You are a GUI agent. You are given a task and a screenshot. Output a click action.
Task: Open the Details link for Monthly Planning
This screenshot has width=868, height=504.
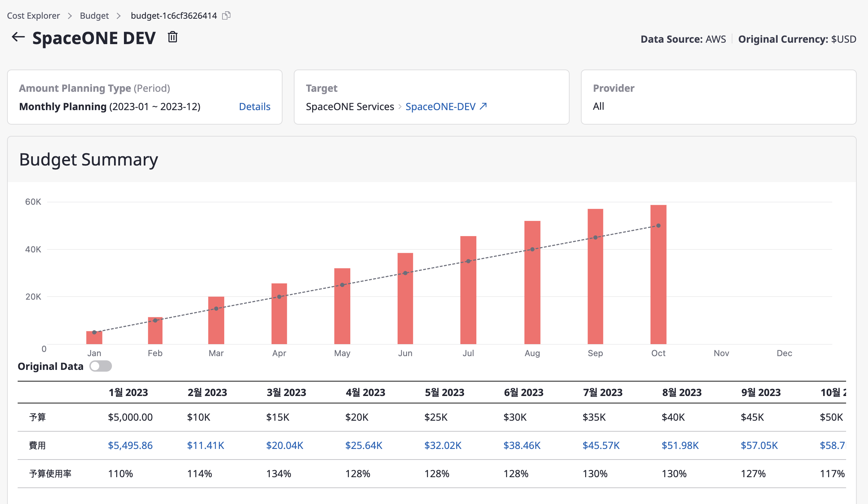pos(255,107)
